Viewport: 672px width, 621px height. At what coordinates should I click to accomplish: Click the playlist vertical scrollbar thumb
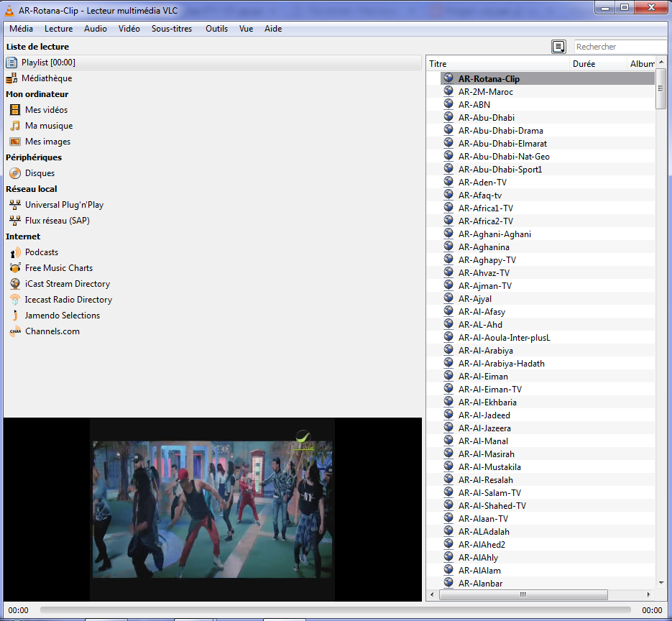(x=661, y=88)
